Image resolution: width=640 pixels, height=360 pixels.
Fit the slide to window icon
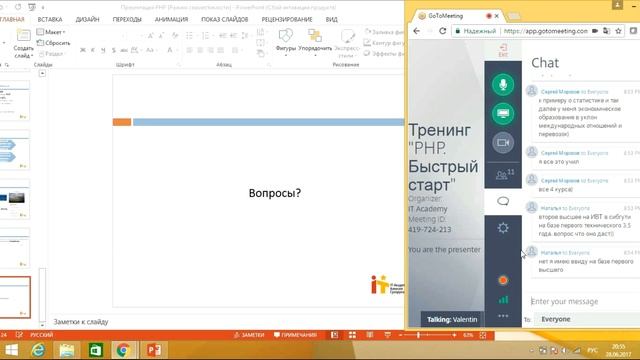point(483,335)
